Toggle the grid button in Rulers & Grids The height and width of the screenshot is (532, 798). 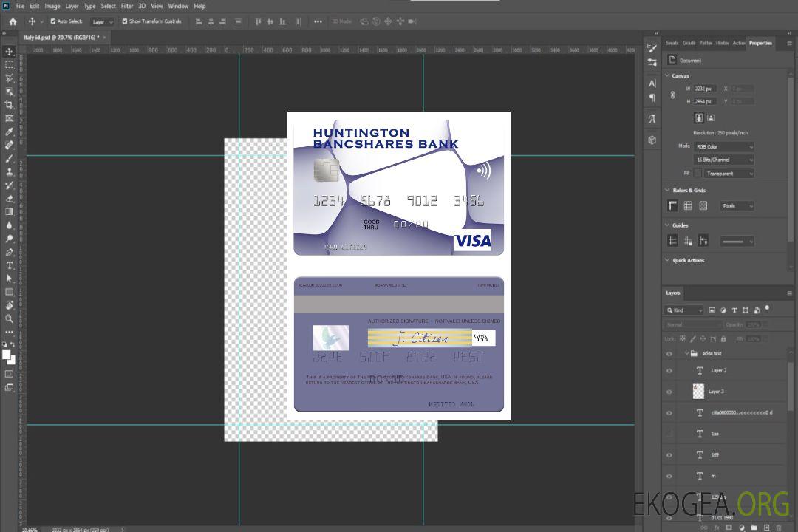tap(688, 205)
